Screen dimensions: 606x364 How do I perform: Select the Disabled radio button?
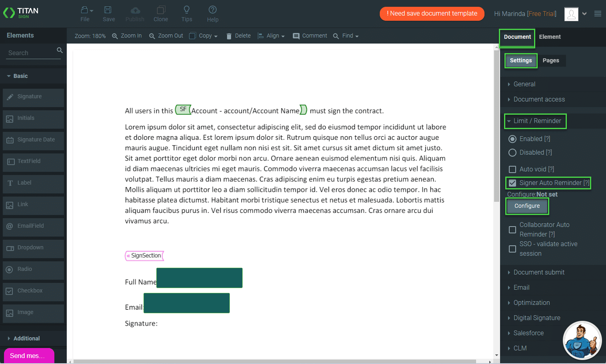(x=512, y=153)
